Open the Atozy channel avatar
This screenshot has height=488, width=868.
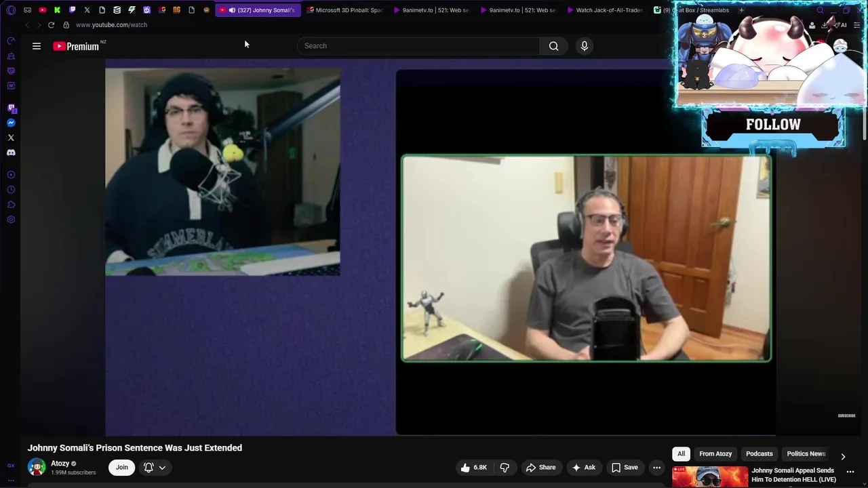pos(37,467)
